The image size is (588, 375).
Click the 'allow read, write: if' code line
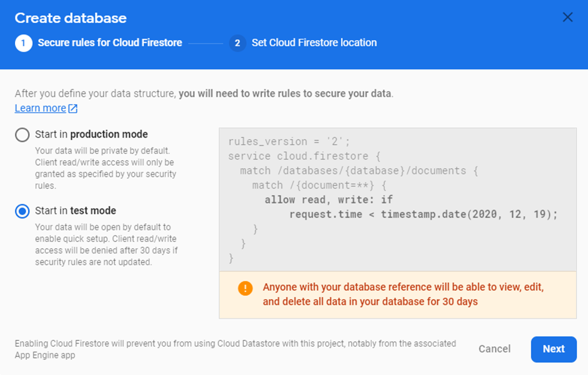pyautogui.click(x=329, y=200)
